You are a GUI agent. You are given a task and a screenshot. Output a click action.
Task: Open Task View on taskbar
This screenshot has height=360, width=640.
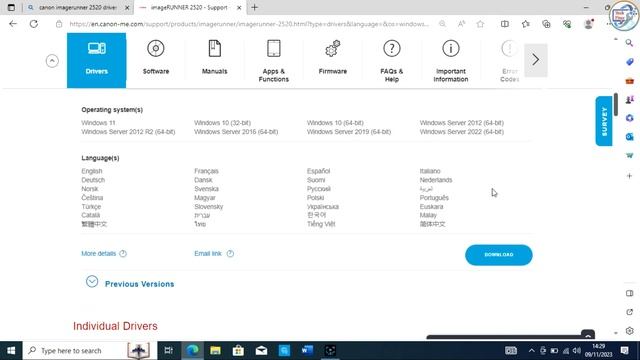click(168, 351)
